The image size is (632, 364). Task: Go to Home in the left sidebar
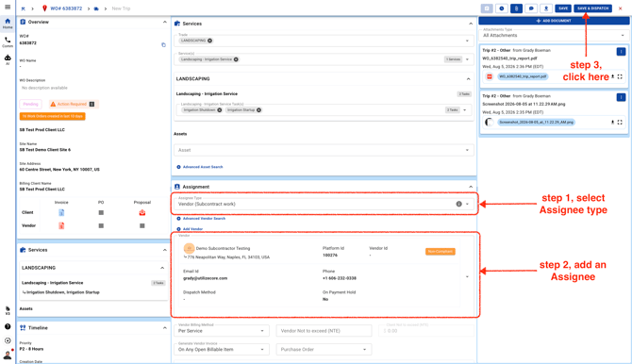click(x=8, y=24)
